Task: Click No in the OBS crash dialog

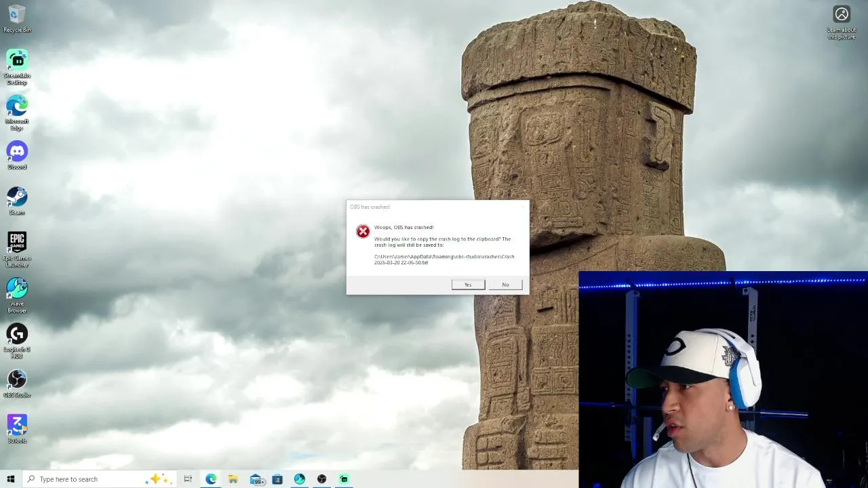Action: tap(505, 285)
